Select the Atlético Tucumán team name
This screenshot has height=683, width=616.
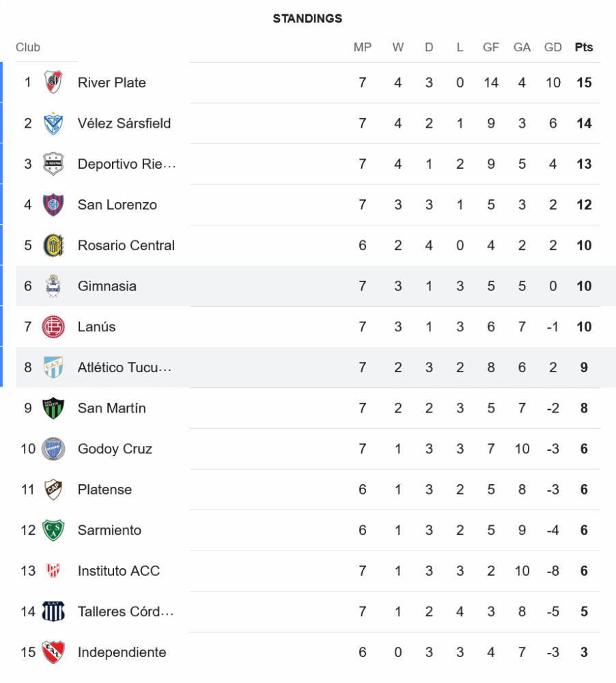pyautogui.click(x=124, y=367)
